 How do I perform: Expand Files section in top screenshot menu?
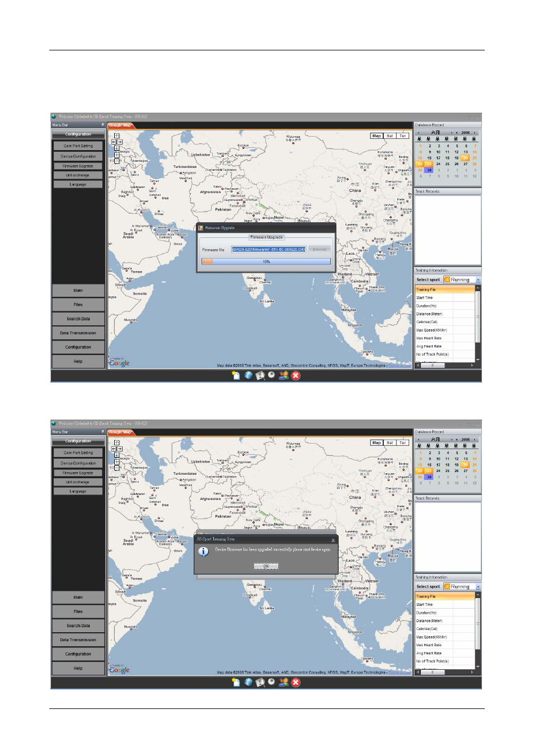tap(78, 305)
